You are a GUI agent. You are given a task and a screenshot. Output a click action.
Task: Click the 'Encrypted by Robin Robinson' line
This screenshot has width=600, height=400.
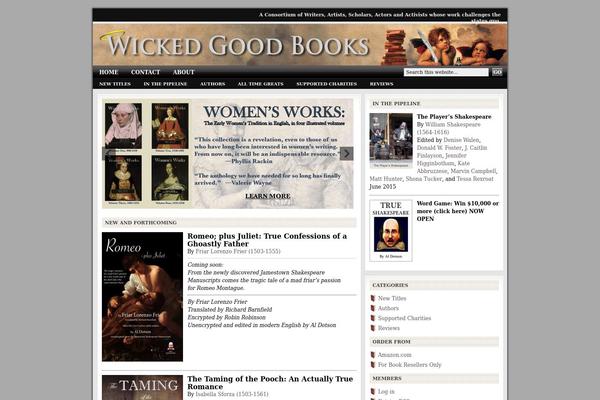[x=226, y=317]
